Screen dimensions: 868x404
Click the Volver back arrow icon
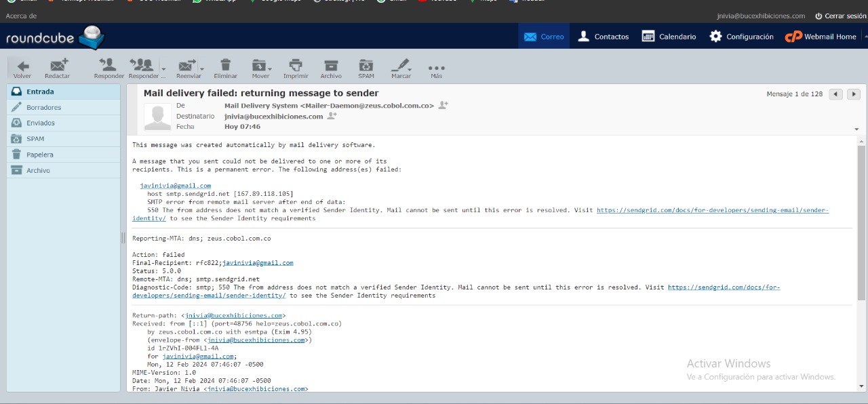click(22, 66)
